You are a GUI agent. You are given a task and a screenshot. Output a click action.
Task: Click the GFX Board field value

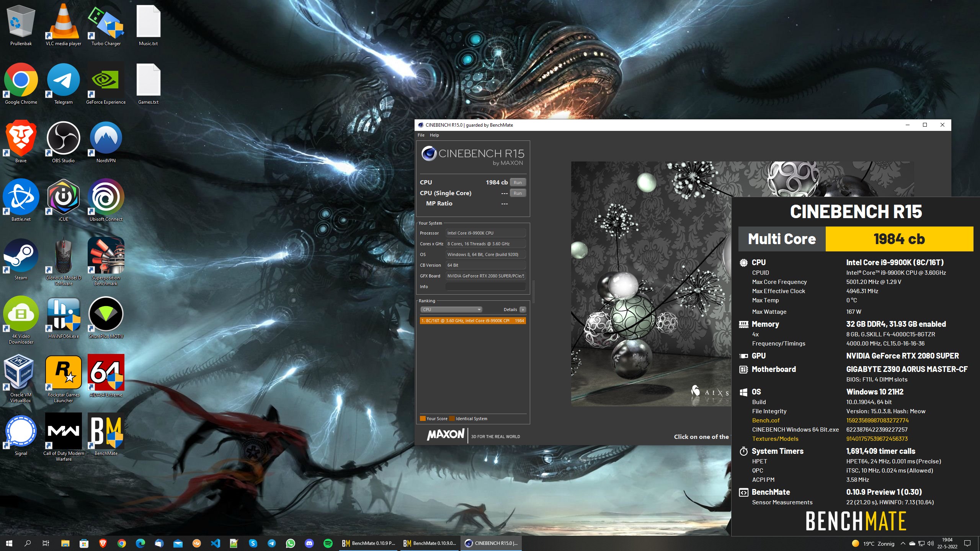[x=485, y=276]
